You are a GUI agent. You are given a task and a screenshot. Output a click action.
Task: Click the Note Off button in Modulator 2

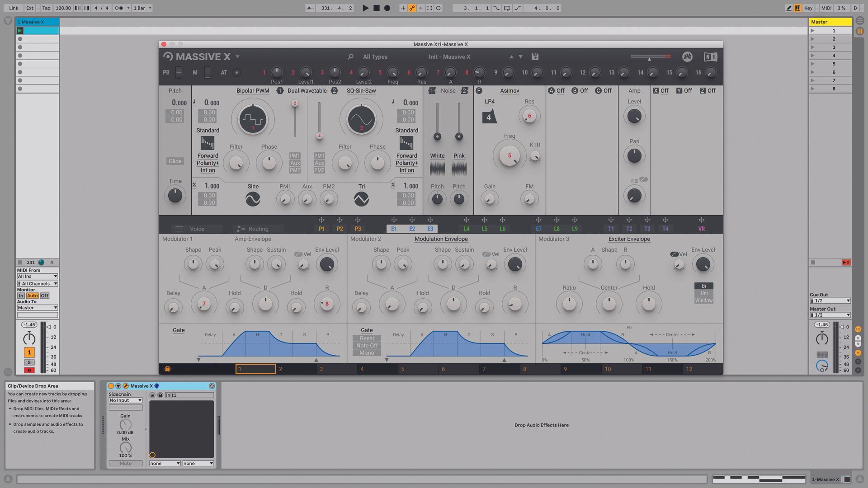point(366,345)
